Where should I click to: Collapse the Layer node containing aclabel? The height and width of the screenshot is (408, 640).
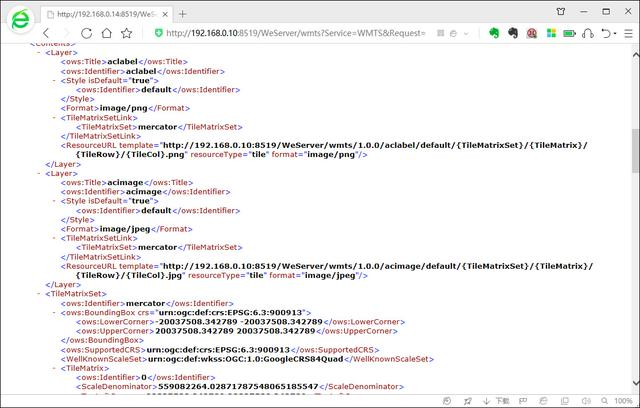(39, 53)
